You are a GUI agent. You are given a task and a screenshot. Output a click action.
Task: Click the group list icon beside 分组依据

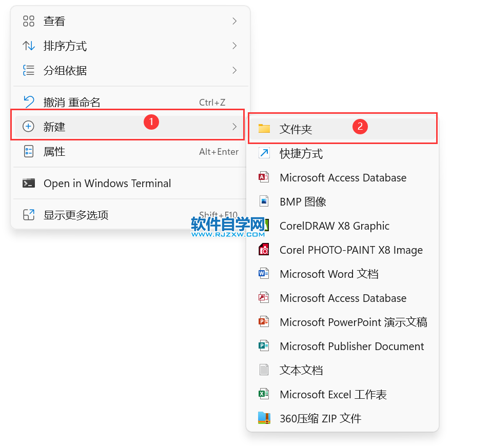[x=28, y=71]
